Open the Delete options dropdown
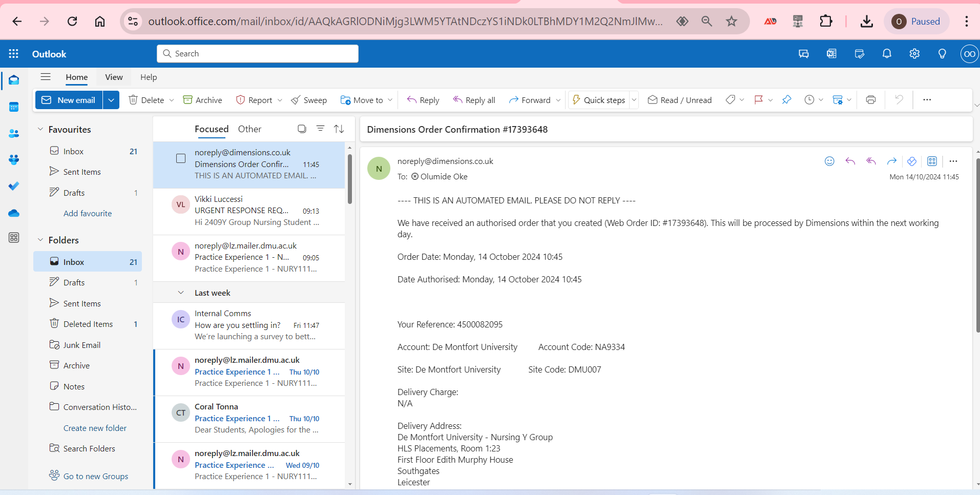This screenshot has width=980, height=495. 172,100
